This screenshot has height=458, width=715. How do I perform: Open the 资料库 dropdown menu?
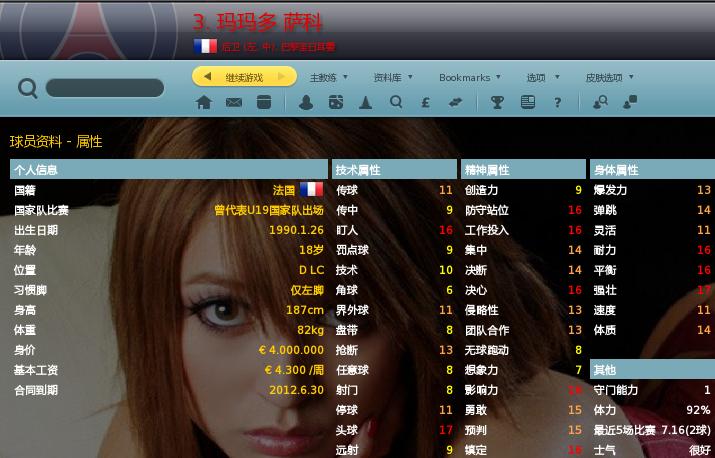[x=393, y=78]
